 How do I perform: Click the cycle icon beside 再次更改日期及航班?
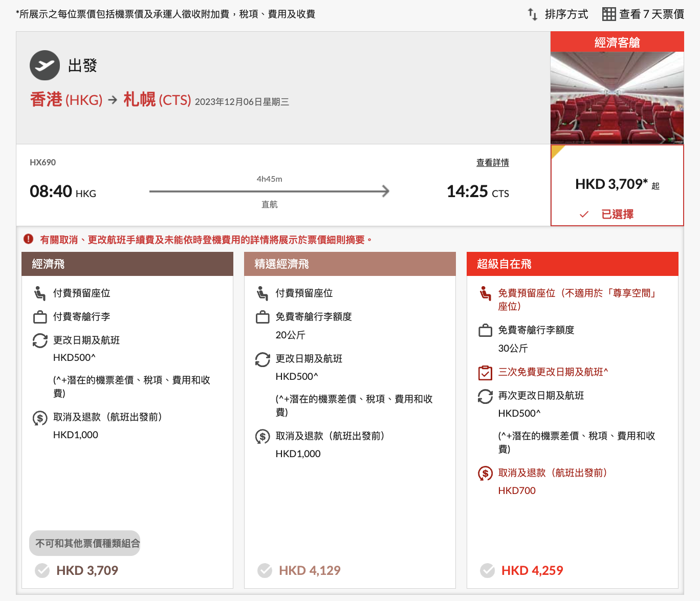pos(485,396)
